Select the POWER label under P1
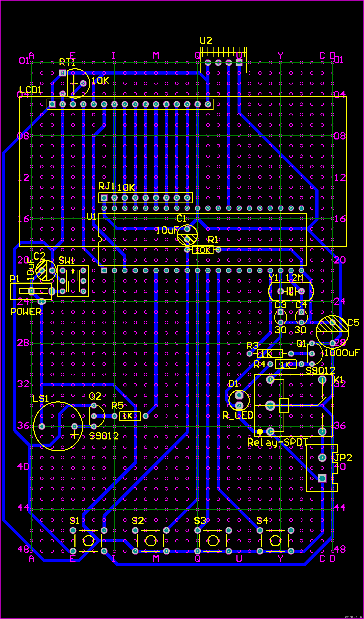This screenshot has height=619, width=364. pos(26,311)
